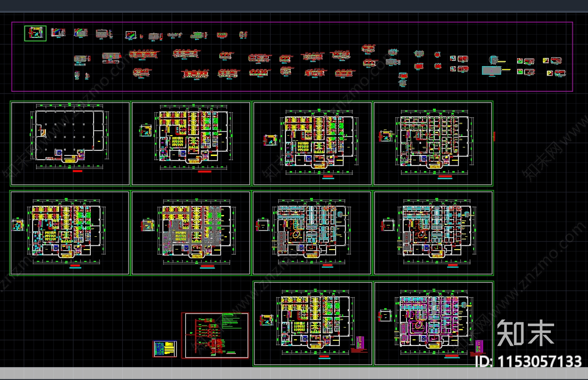Viewport: 588px width, 380px height.
Task: Click the cyan title bar under the third top-row sheet
Action: (327, 178)
